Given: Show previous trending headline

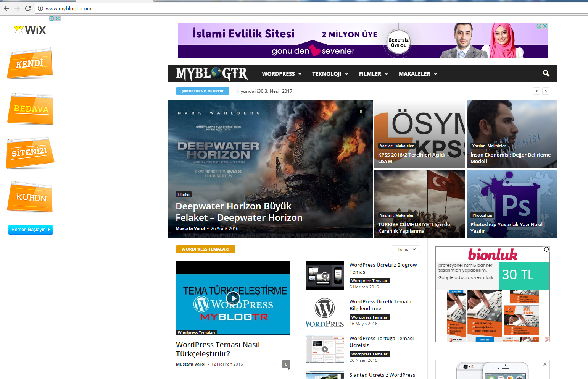Looking at the screenshot, I should click(537, 91).
